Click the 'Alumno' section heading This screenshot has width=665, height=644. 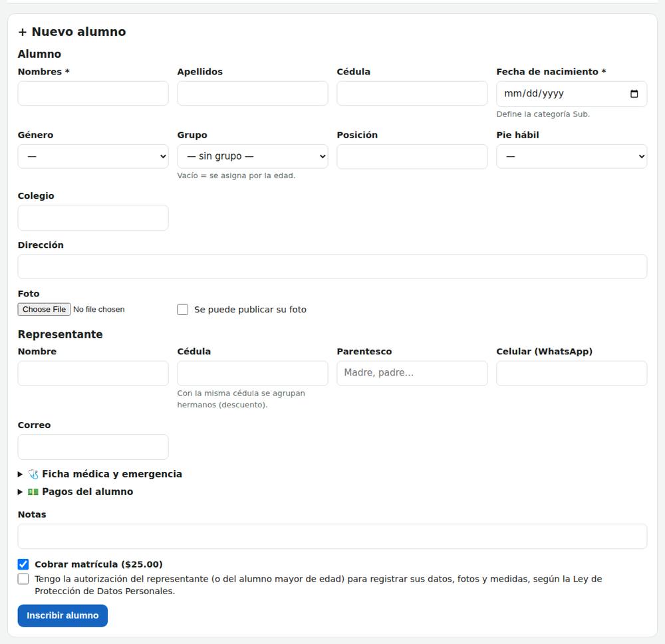[x=39, y=54]
